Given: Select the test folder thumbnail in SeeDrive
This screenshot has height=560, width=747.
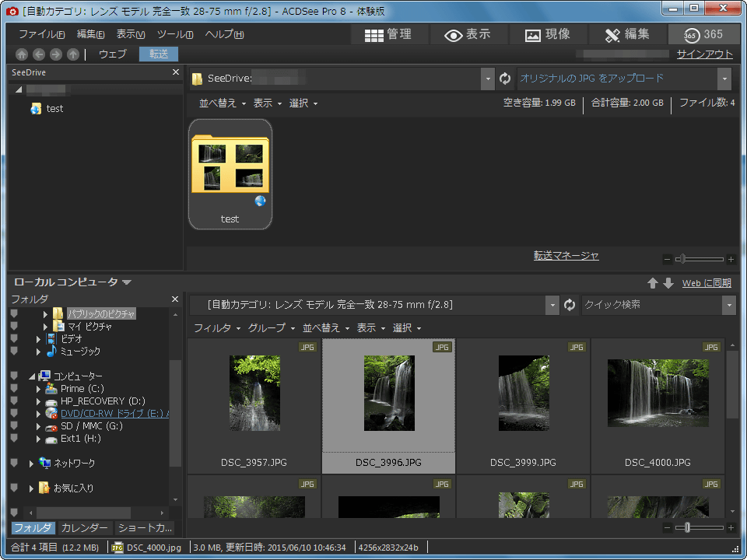Looking at the screenshot, I should 230,174.
